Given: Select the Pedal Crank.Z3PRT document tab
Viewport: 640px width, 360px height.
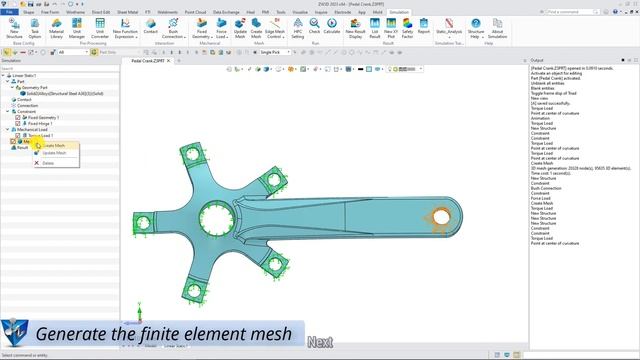Looking at the screenshot, I should (x=147, y=61).
